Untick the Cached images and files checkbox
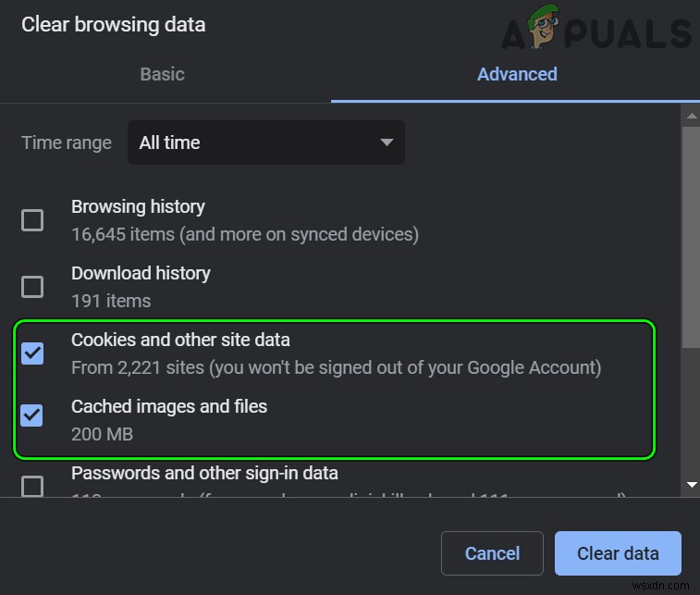Viewport: 700px width, 595px height. click(32, 415)
